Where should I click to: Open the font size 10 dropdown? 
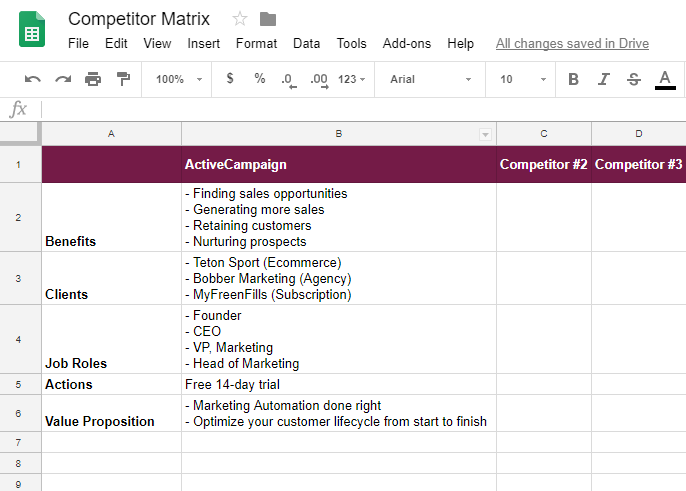pyautogui.click(x=522, y=79)
